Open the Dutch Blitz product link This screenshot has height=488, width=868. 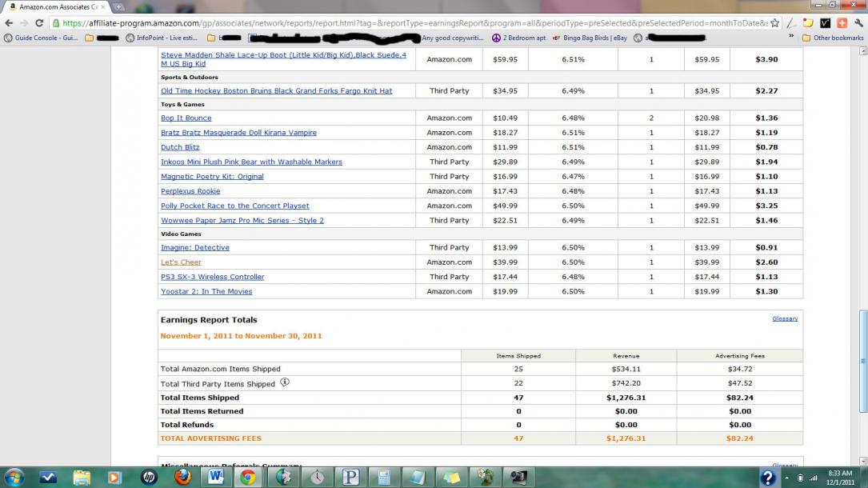point(180,147)
